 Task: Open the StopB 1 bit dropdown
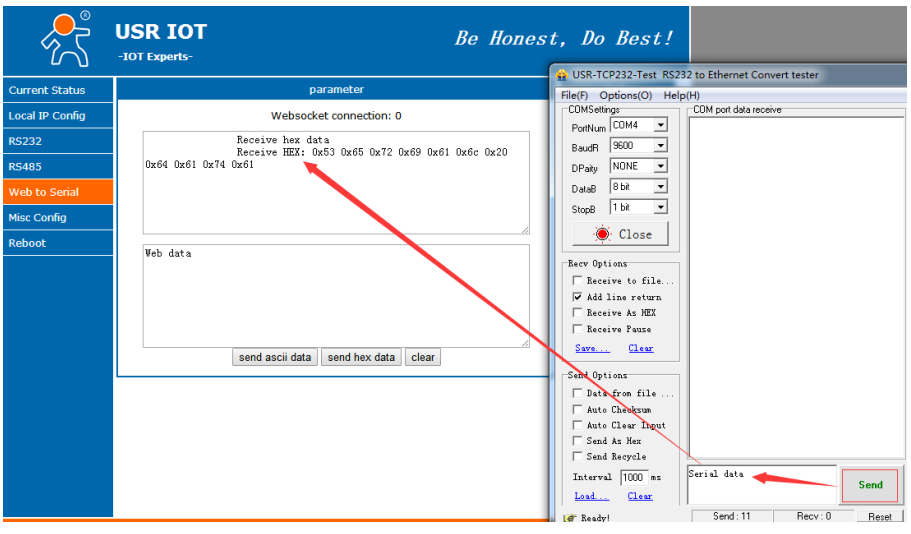(661, 207)
